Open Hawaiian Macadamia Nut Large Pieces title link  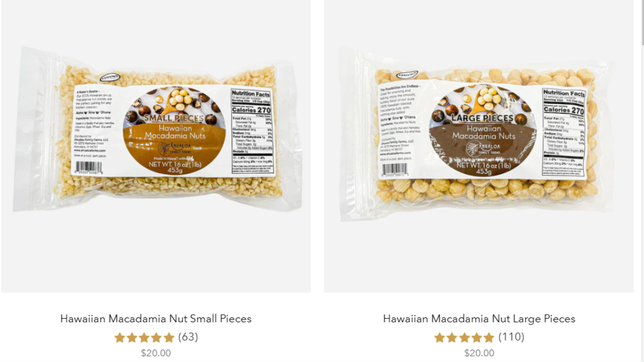pyautogui.click(x=479, y=319)
